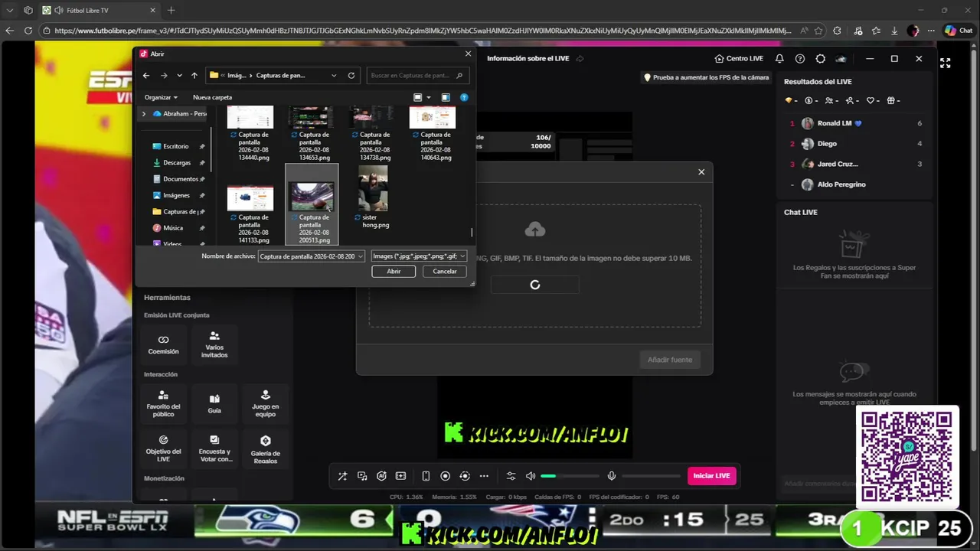Click the search box Buscar en Capturas

coord(416,75)
